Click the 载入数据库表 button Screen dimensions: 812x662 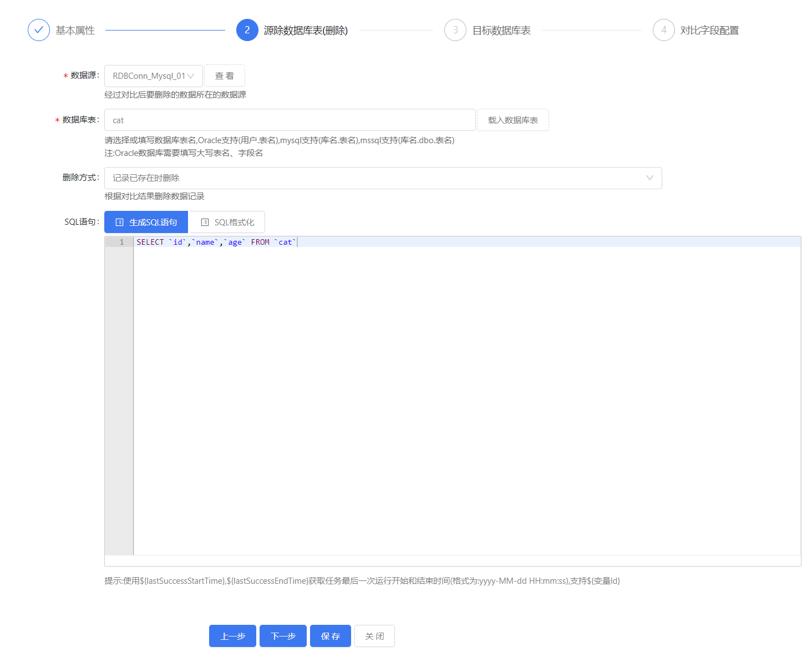513,120
